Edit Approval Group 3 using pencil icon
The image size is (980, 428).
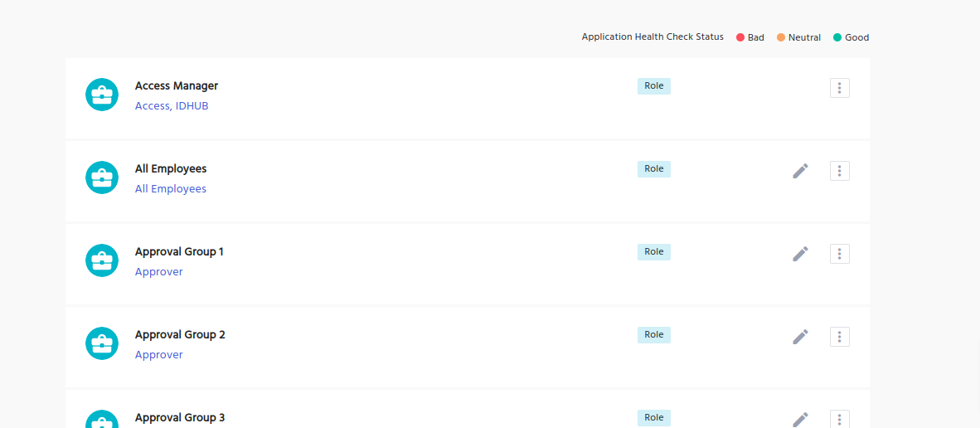[x=800, y=419]
